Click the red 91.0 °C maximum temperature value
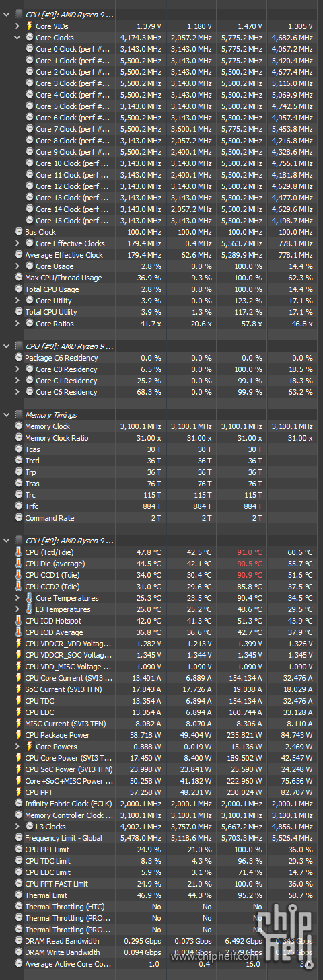Viewport: 323px width, 980px height. (x=249, y=552)
